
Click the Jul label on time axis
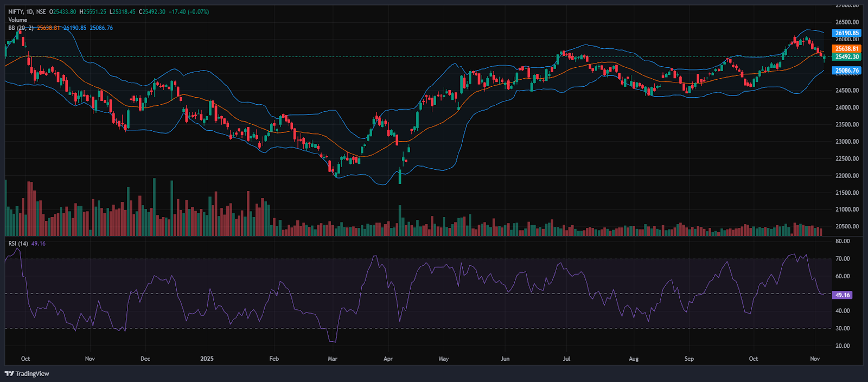point(566,359)
